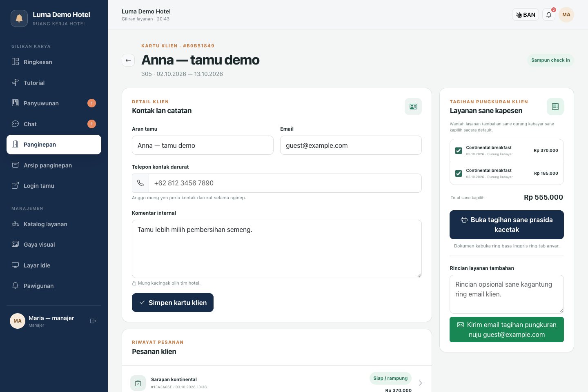Go to Katalog layanan in sidebar
This screenshot has height=392, width=588.
click(54, 224)
